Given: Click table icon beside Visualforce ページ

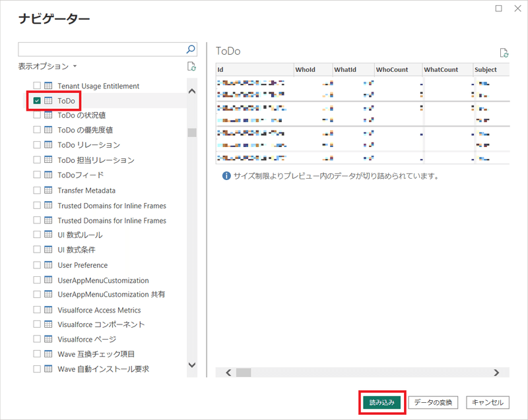Looking at the screenshot, I should coord(48,339).
